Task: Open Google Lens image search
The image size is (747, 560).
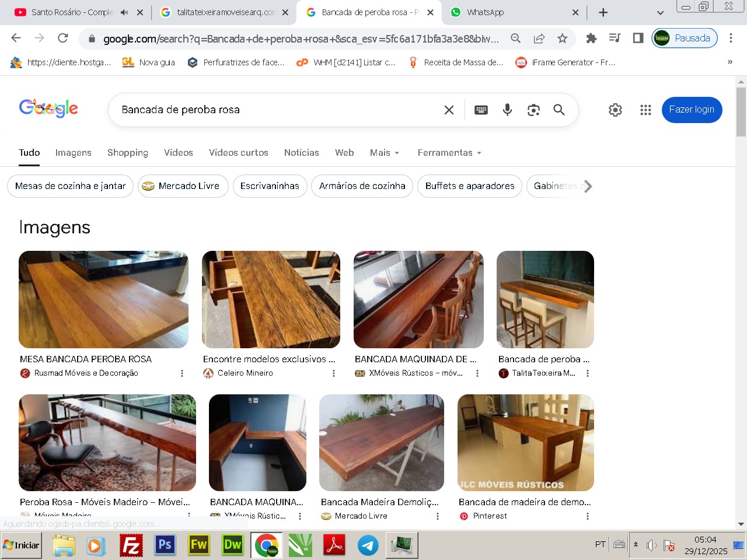Action: coord(533,110)
